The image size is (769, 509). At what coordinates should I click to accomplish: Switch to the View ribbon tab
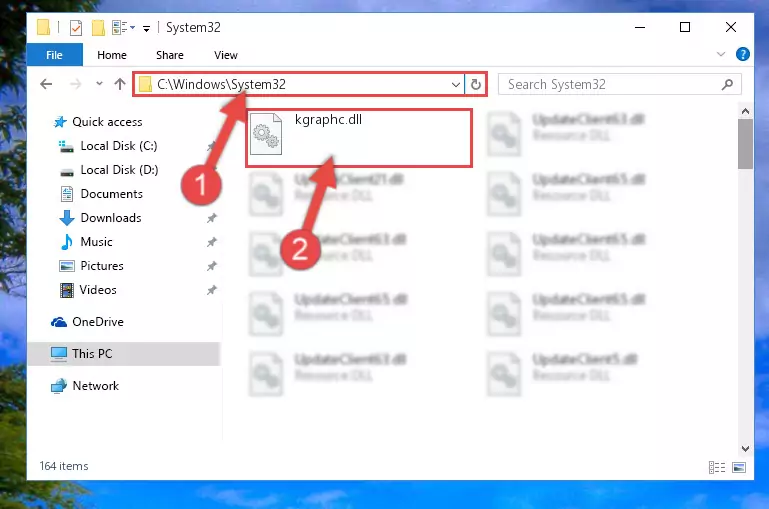click(226, 55)
